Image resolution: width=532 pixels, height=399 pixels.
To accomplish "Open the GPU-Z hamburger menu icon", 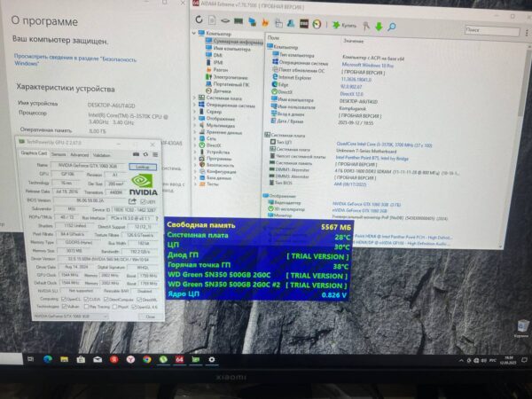I will coord(156,153).
